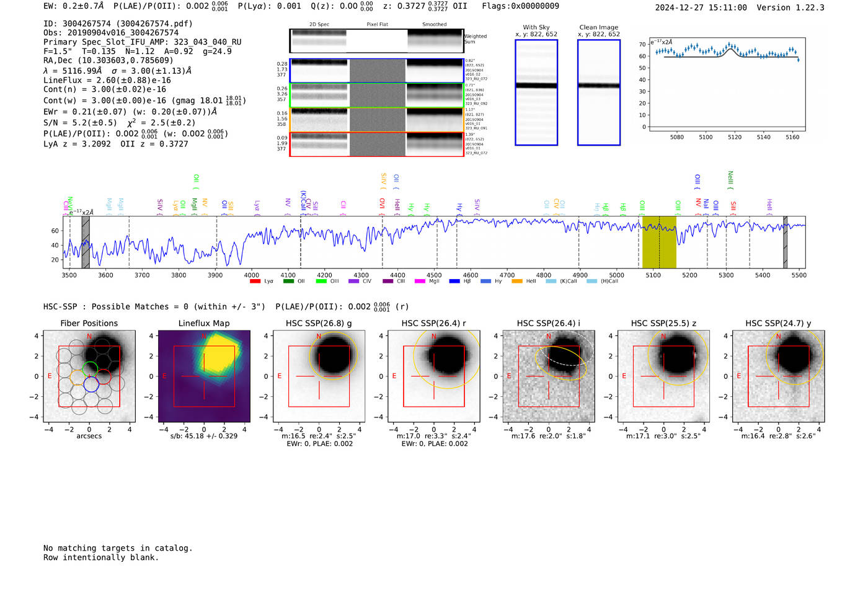Screen dimensions: 868x591
Task: Click the blue fiber circle in Fiber Positions
Action: coord(91,384)
